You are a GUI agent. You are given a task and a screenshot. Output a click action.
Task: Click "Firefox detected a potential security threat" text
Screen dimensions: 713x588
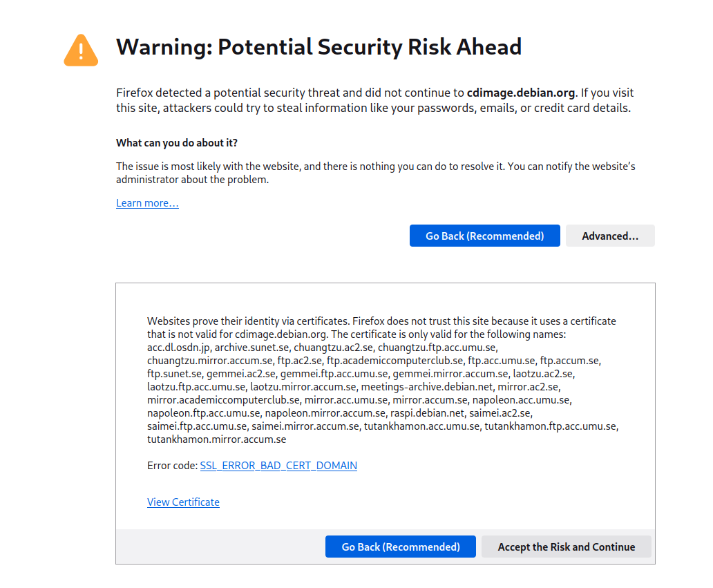(229, 93)
